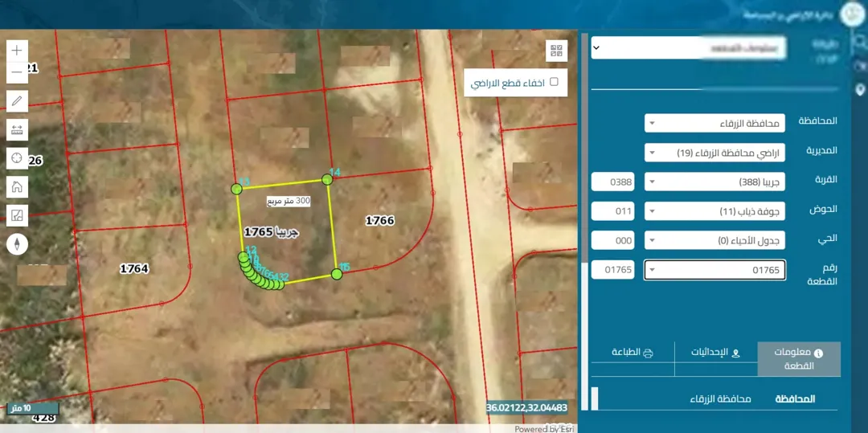Activate the locate target tool

(x=17, y=158)
